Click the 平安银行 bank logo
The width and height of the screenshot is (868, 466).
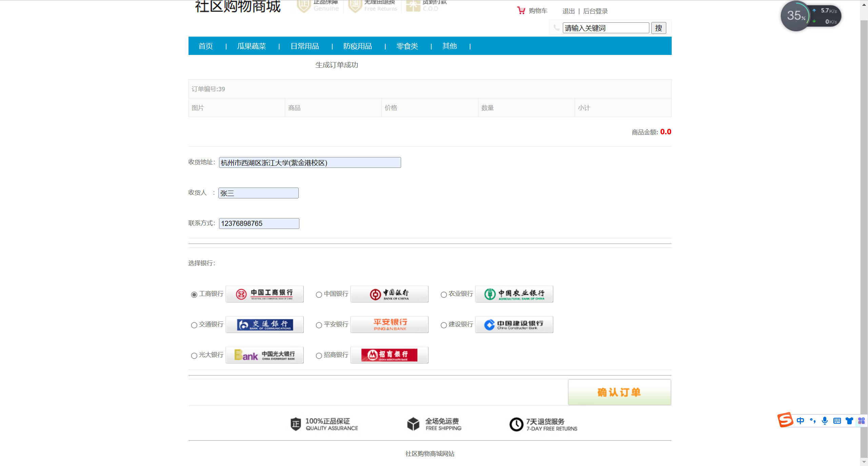pos(389,324)
